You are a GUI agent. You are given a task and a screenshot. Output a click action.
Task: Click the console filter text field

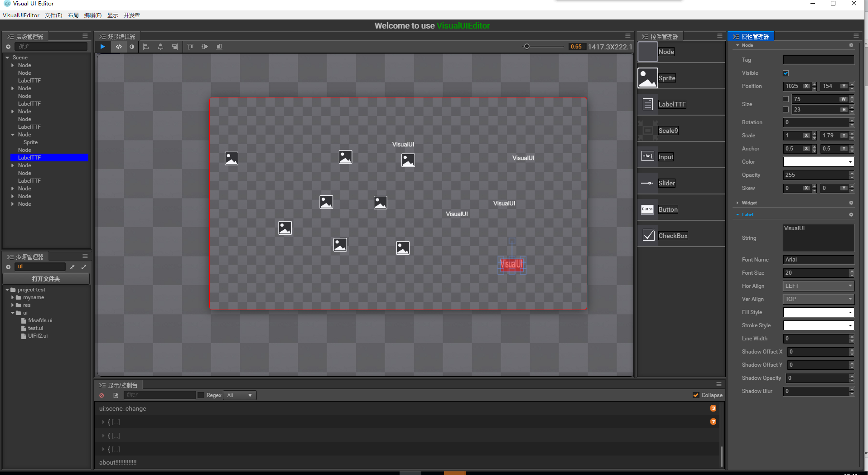coord(160,395)
